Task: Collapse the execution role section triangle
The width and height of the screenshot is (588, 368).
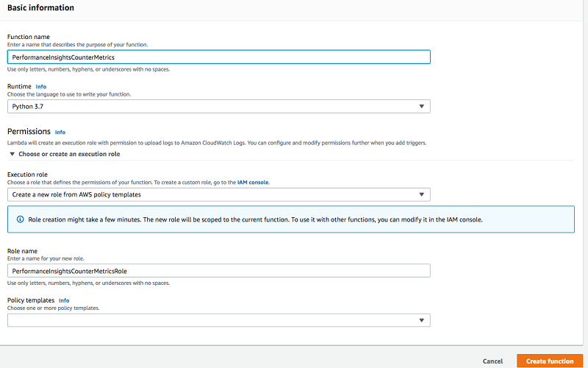Action: [x=11, y=155]
